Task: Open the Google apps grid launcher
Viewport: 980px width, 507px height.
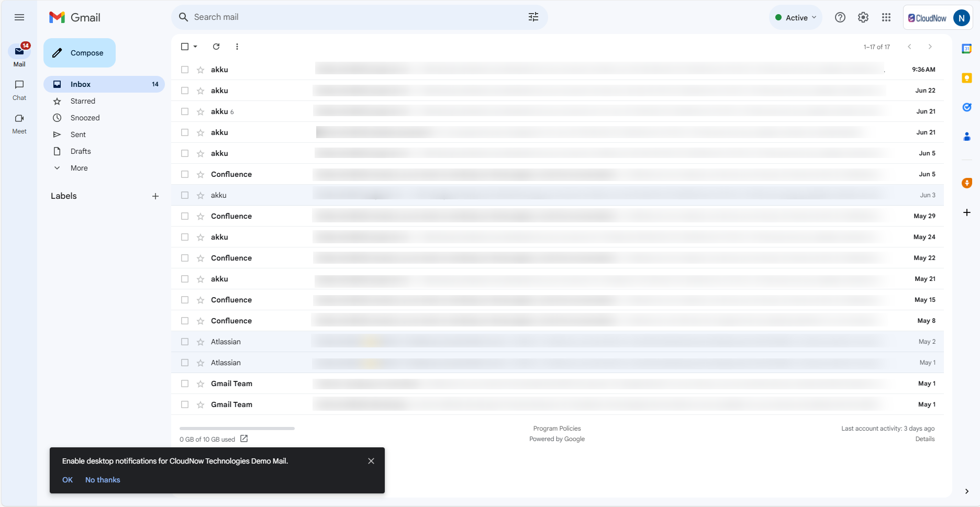Action: click(886, 17)
